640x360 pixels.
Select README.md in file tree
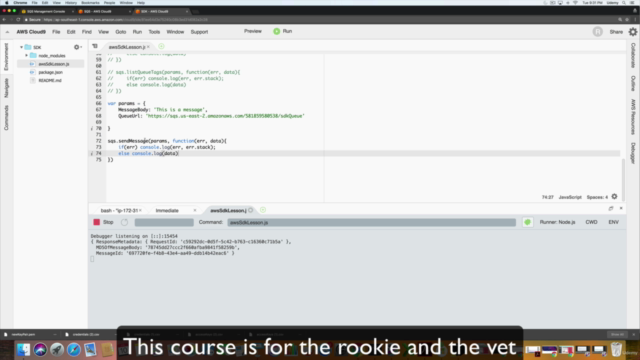pyautogui.click(x=50, y=80)
